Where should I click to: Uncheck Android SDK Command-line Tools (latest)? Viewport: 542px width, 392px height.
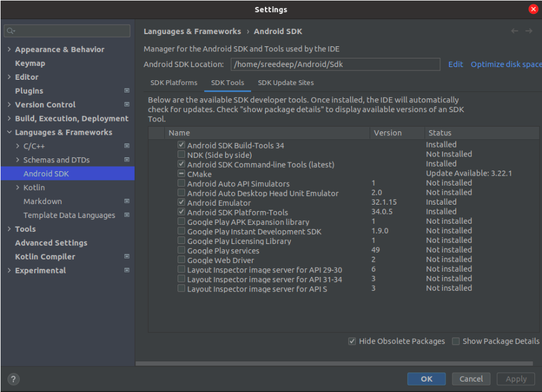click(181, 164)
